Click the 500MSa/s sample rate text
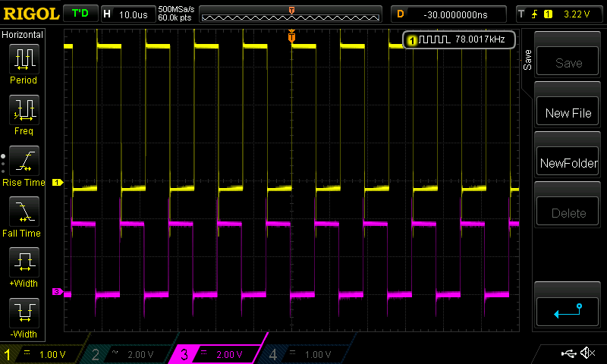This screenshot has width=607, height=364. (x=176, y=9)
